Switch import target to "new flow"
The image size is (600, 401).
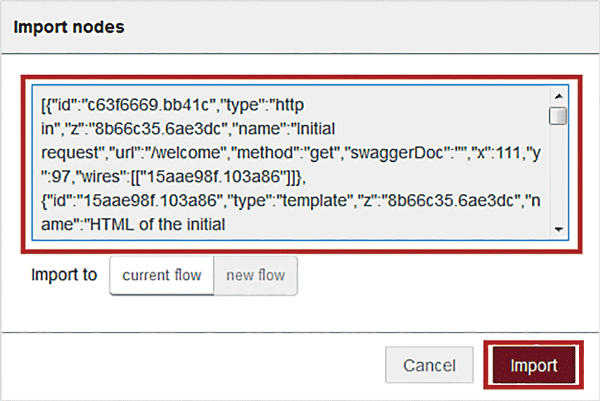tap(254, 275)
